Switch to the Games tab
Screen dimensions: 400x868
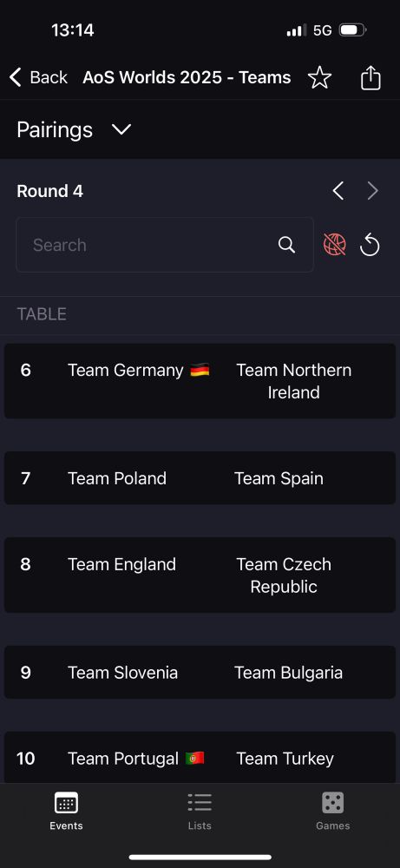tap(332, 811)
